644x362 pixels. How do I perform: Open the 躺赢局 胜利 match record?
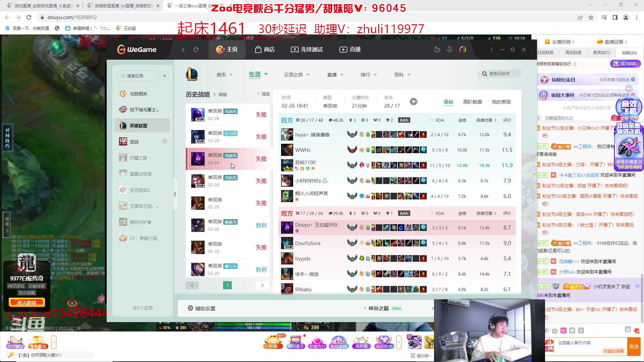tap(229, 225)
